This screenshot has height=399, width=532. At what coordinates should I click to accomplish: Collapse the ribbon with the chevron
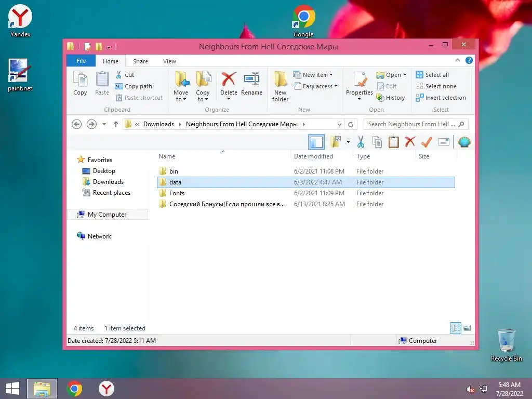click(458, 60)
